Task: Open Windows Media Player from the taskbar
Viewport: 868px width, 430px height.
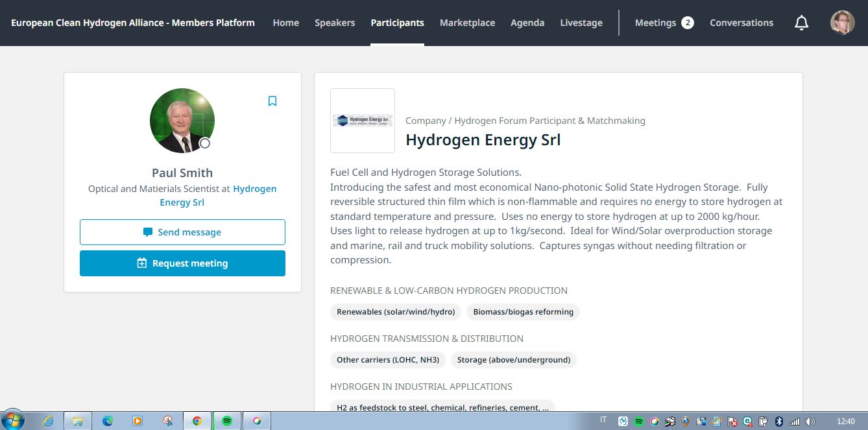Action: tap(138, 421)
